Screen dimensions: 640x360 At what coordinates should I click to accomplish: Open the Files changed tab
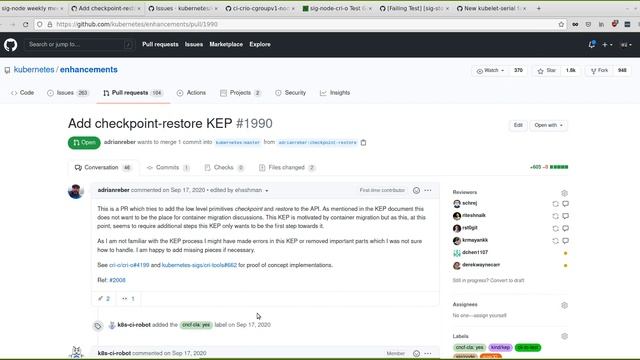[x=287, y=168]
